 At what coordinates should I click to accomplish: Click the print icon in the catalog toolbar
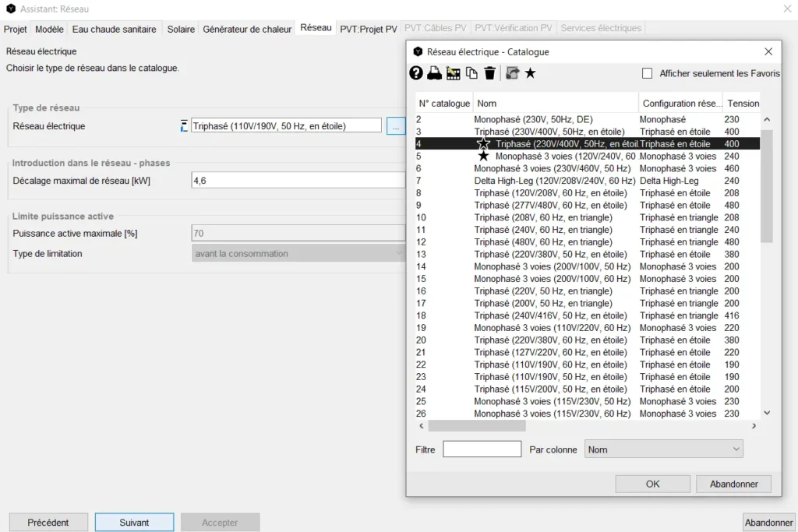pyautogui.click(x=435, y=73)
